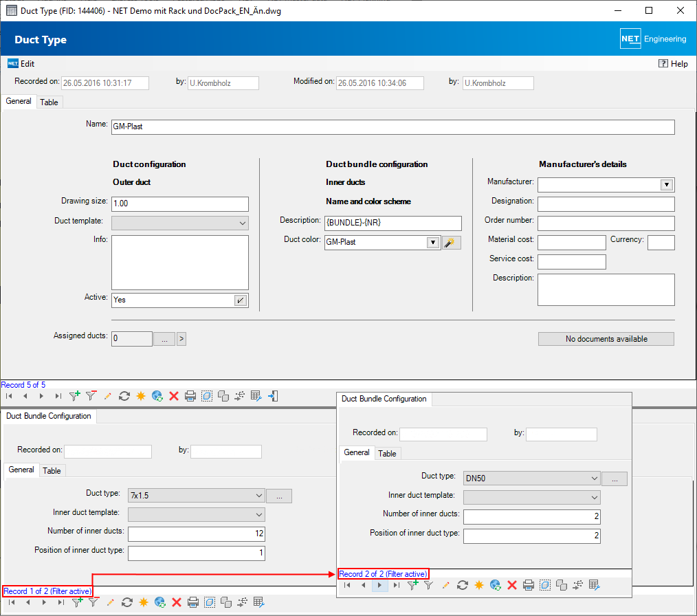Open the Duct template dropdown
The image size is (697, 616).
click(242, 223)
